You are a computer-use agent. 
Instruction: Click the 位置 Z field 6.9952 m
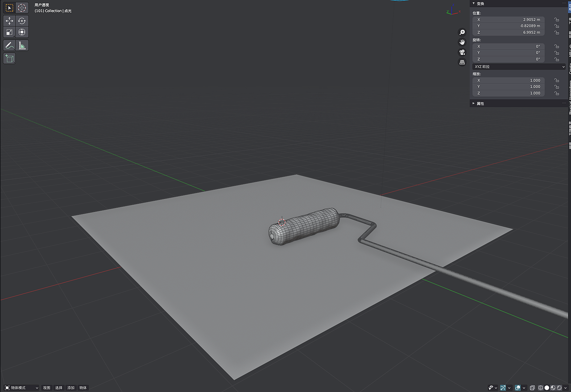(x=509, y=33)
